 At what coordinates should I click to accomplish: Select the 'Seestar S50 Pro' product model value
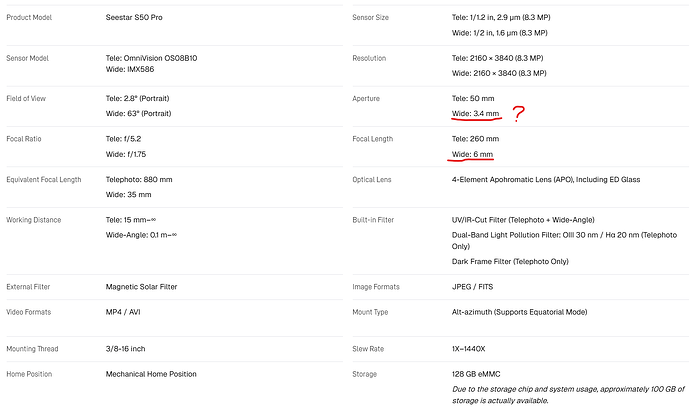tap(134, 18)
